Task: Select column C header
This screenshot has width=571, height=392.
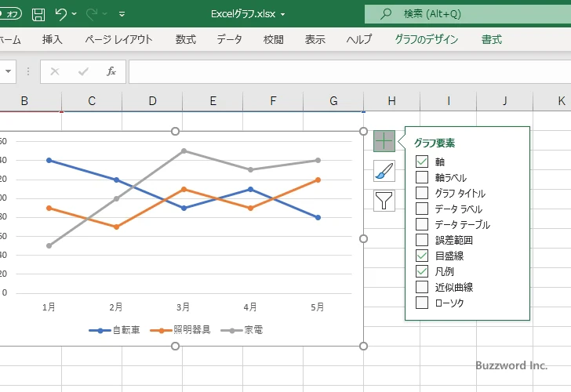Action: click(92, 101)
